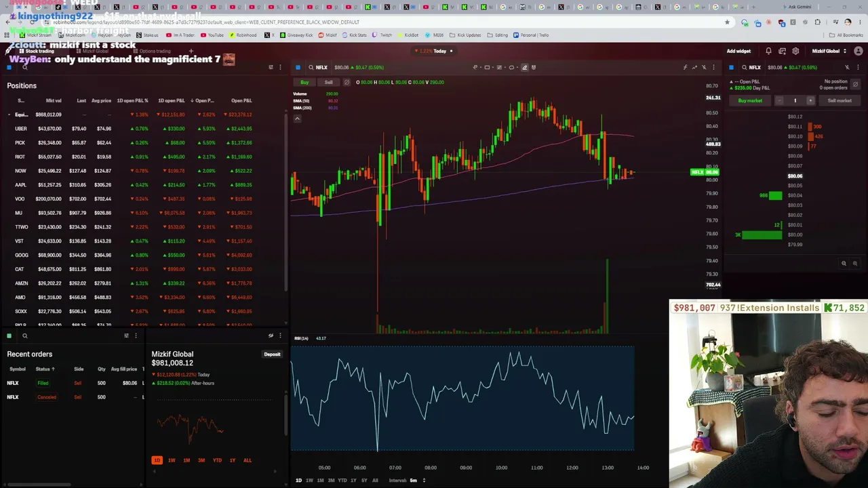Decrease order quantity with the minus stepper
868x488 pixels.
tap(779, 100)
